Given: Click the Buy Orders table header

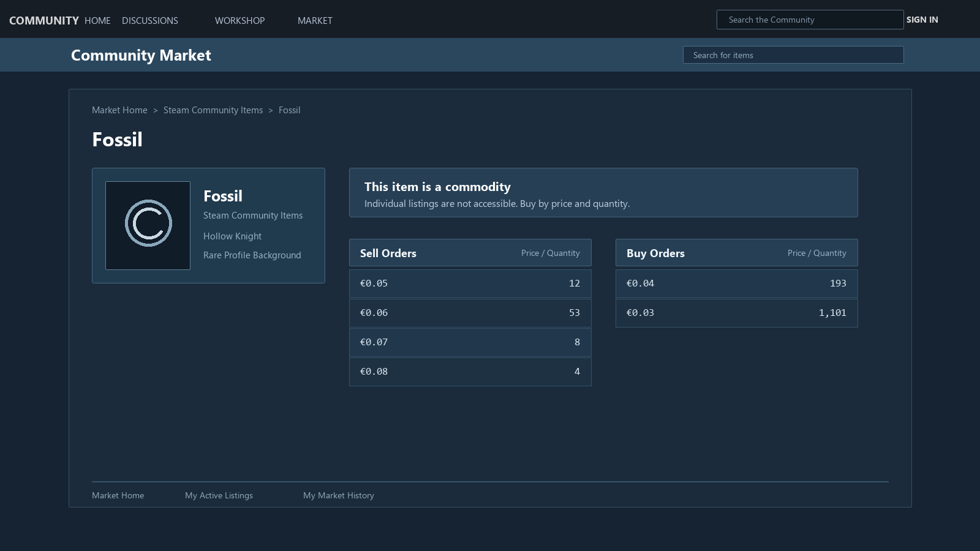Looking at the screenshot, I should (x=737, y=253).
